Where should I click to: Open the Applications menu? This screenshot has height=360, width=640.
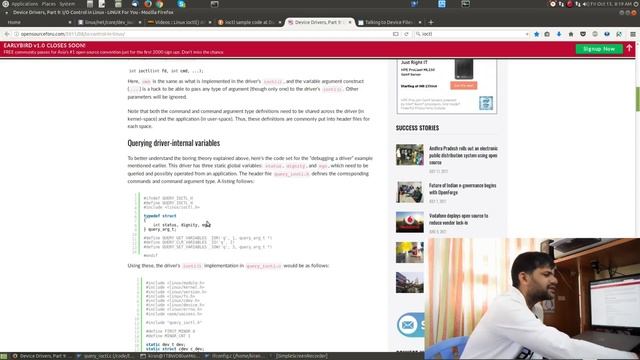click(24, 4)
